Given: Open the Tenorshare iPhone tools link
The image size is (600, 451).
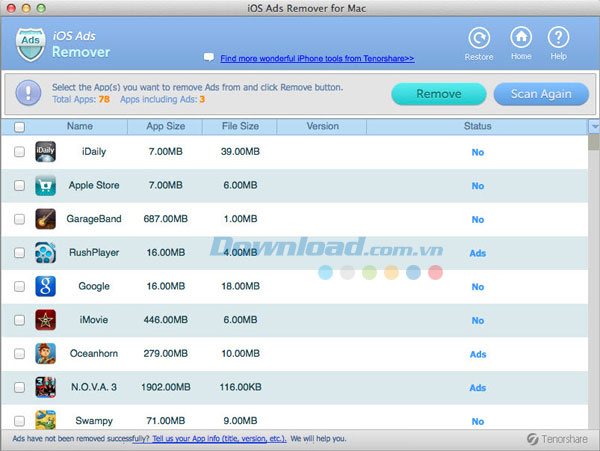Looking at the screenshot, I should (x=317, y=59).
